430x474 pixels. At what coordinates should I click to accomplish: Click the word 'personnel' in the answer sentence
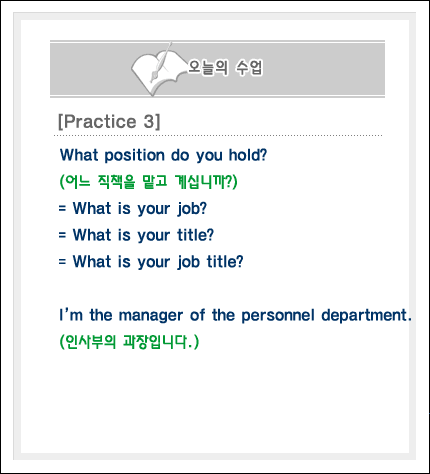pyautogui.click(x=278, y=316)
